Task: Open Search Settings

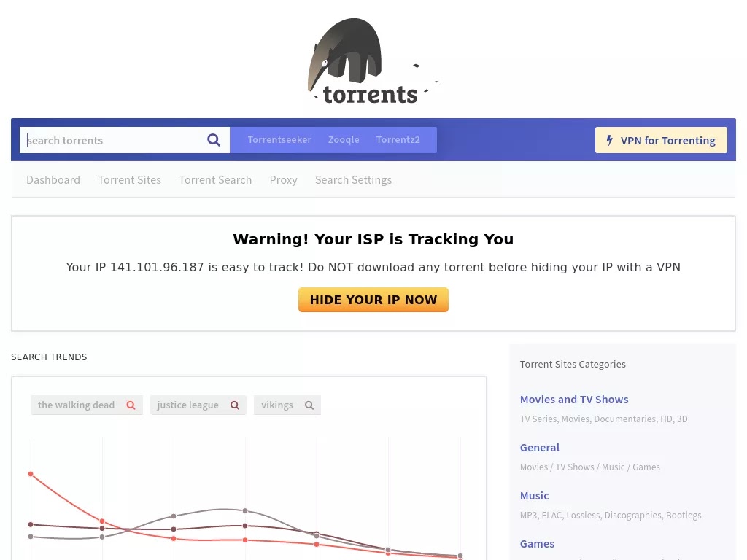Action: pyautogui.click(x=353, y=179)
